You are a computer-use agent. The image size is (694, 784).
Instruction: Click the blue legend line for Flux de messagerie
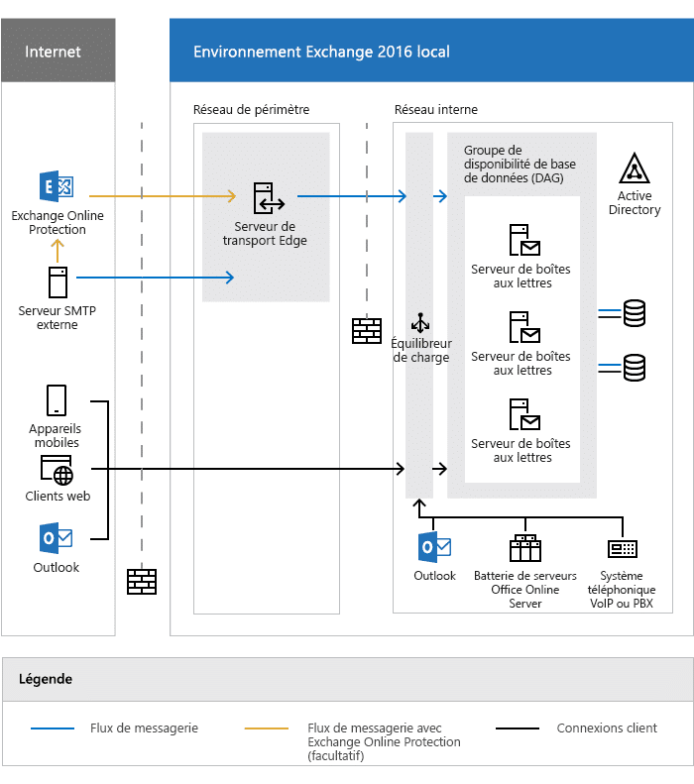[x=53, y=728]
